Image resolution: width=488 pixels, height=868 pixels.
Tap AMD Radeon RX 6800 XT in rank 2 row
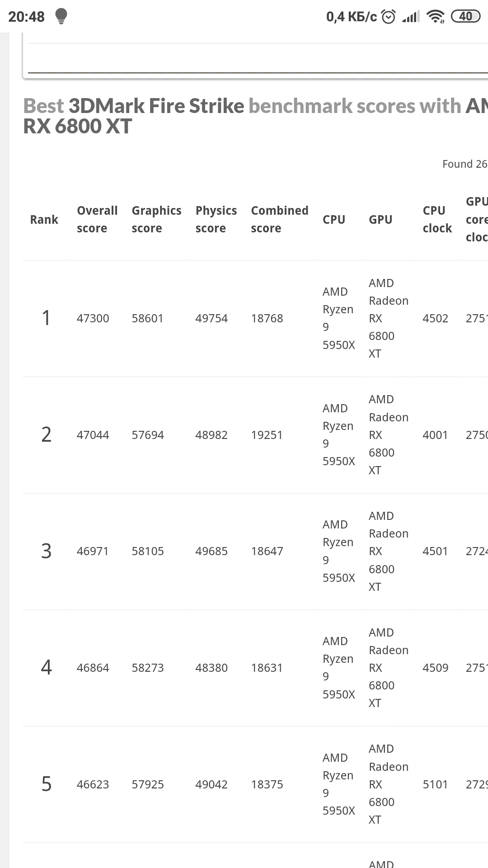388,435
